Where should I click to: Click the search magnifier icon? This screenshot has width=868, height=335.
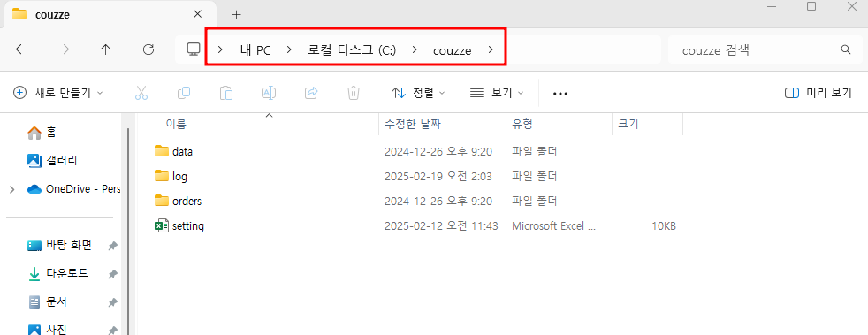point(845,49)
